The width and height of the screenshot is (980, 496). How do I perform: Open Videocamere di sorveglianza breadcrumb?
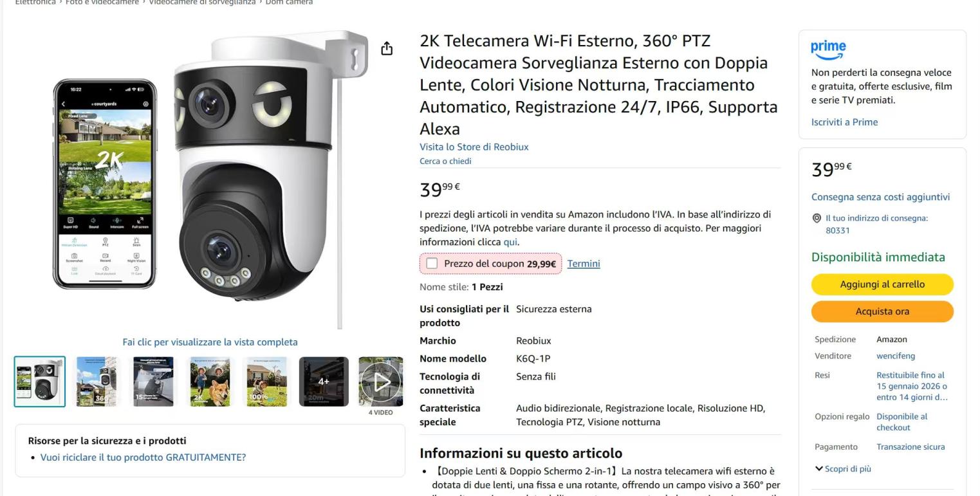pos(202,3)
